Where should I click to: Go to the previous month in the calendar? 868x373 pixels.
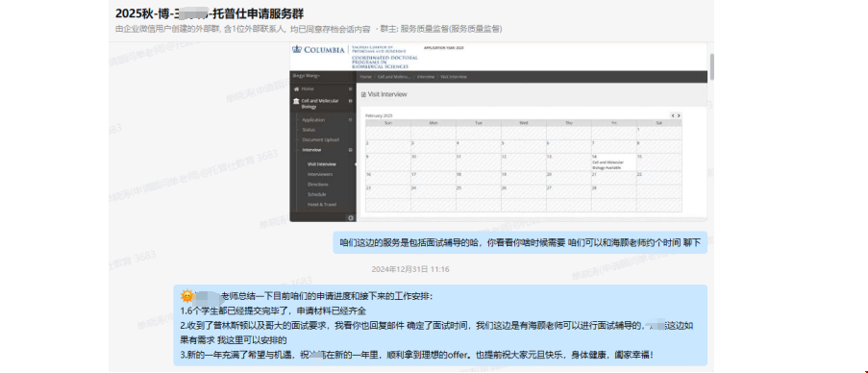(673, 115)
